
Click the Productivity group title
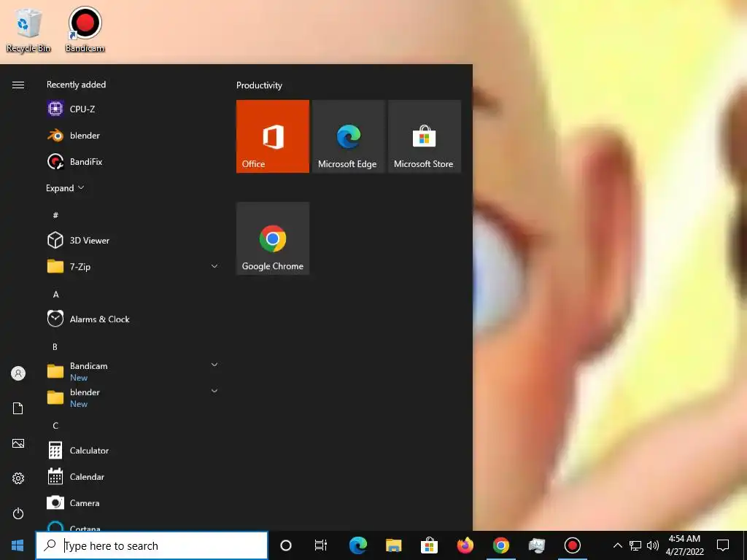coord(259,85)
